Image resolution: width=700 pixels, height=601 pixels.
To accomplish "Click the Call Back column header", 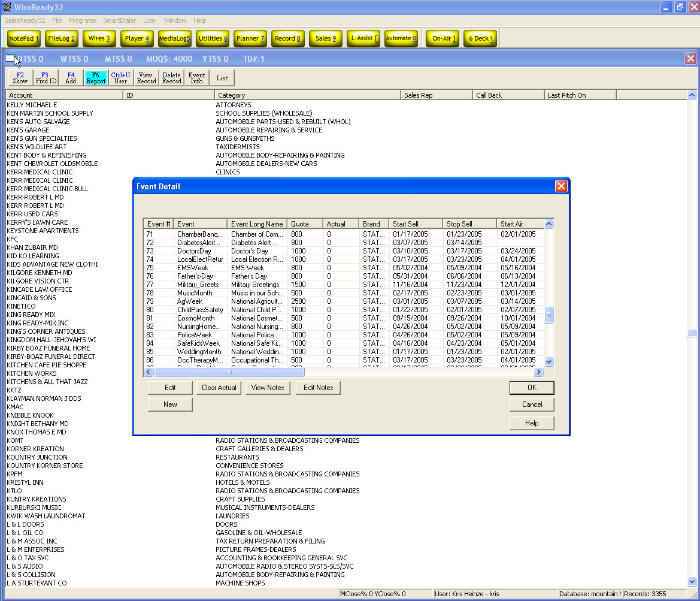I will pyautogui.click(x=508, y=95).
